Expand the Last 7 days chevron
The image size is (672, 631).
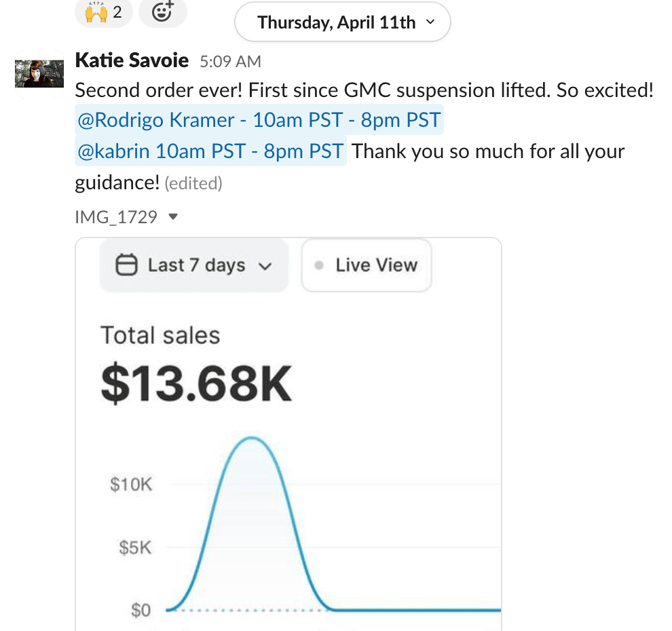265,266
